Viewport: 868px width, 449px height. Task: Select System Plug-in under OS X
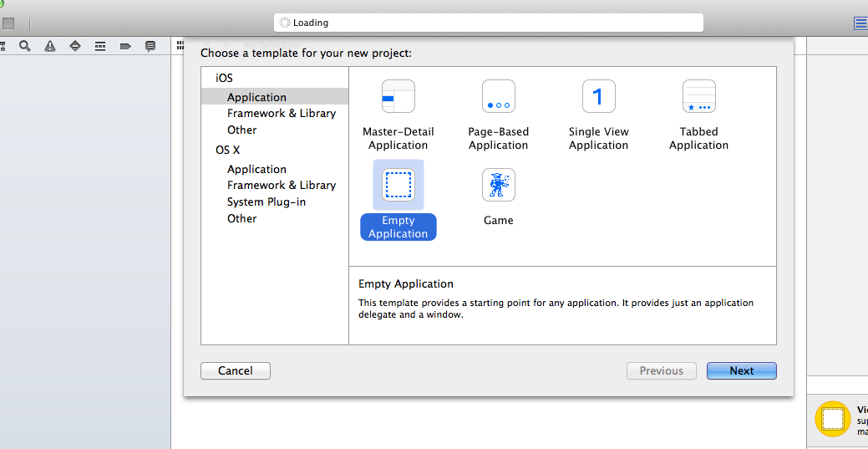pyautogui.click(x=267, y=202)
